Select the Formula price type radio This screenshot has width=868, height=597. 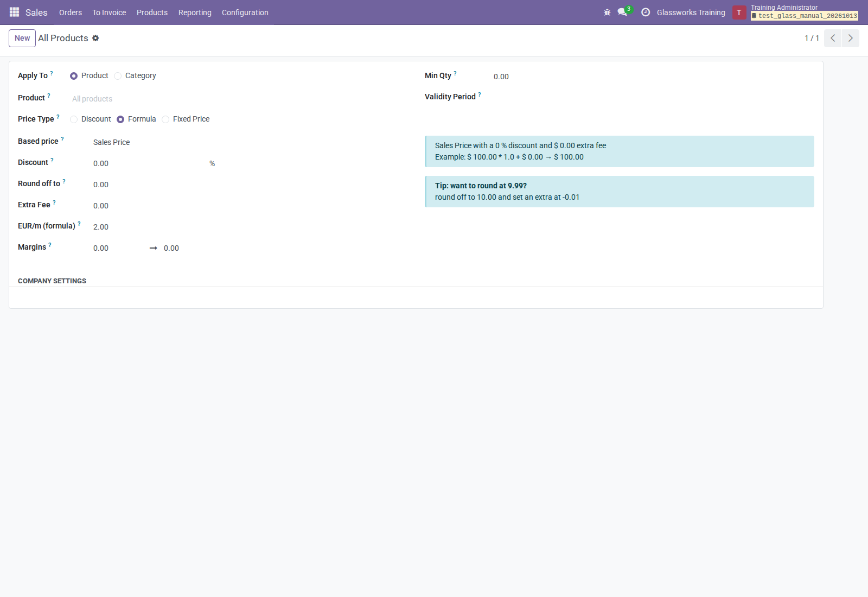(x=120, y=119)
